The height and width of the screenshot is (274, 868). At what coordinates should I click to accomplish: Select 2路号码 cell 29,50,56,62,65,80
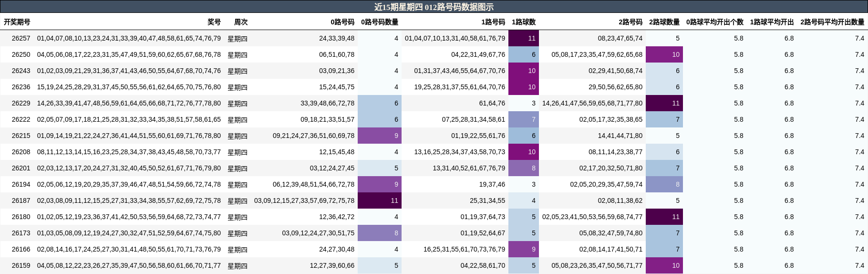[616, 87]
